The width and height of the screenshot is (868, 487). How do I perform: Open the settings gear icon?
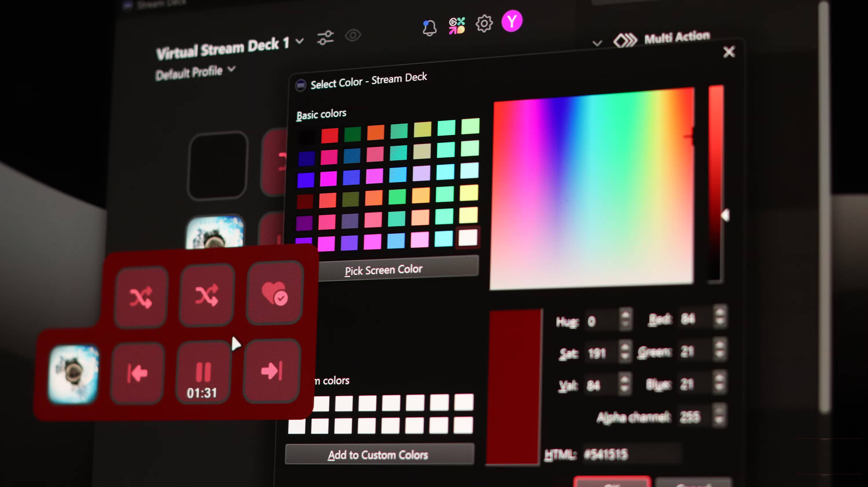click(484, 24)
